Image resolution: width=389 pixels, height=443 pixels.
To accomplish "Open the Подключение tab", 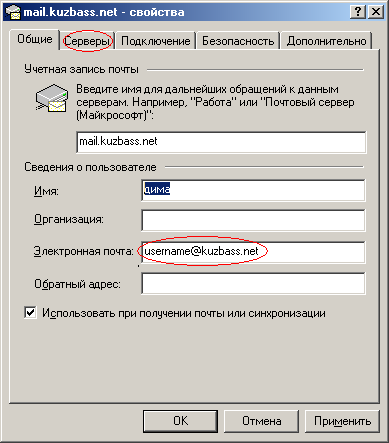I will [x=155, y=41].
